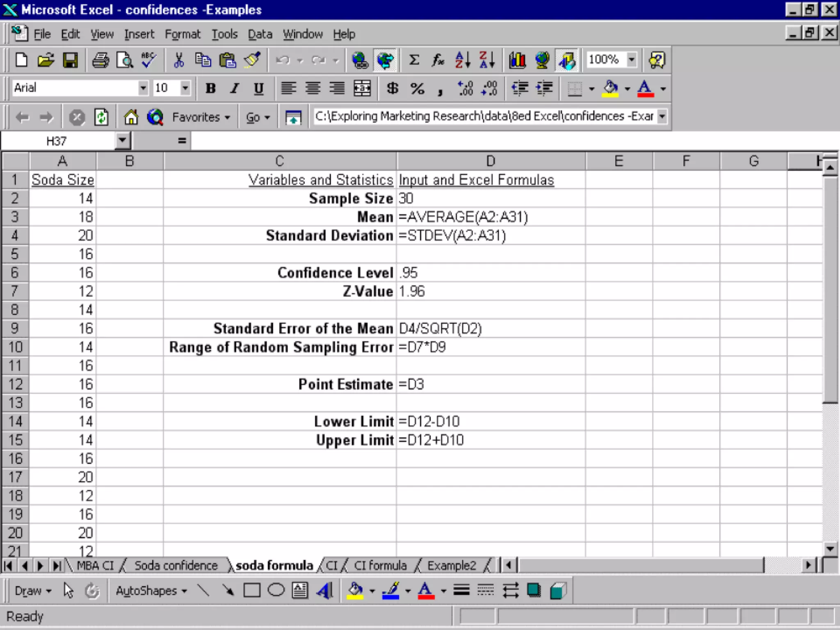Open the Name Box dropdown arrow

(x=122, y=141)
